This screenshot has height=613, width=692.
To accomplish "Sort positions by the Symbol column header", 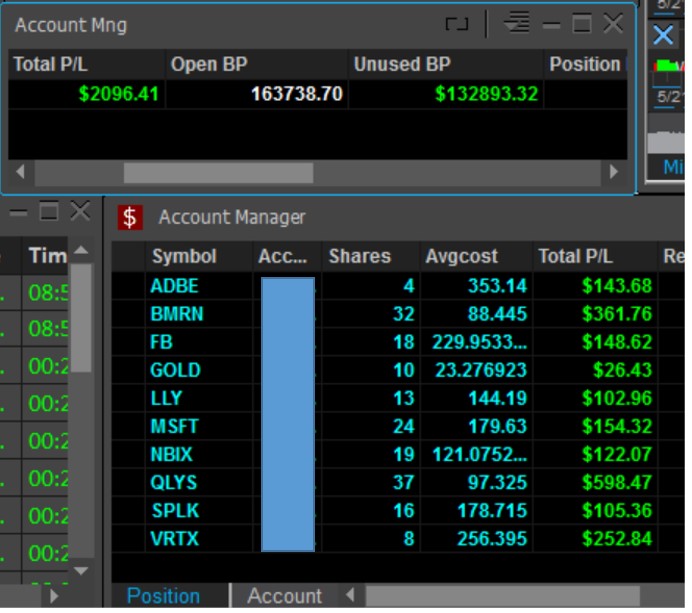I will click(184, 257).
